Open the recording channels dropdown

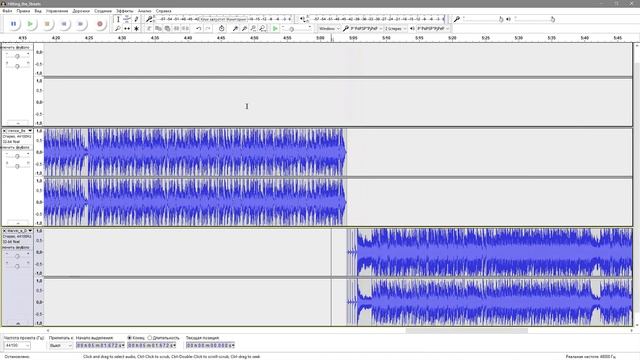(396, 29)
